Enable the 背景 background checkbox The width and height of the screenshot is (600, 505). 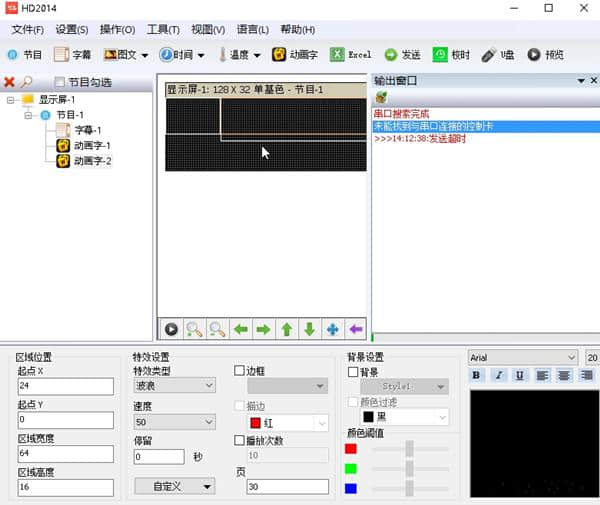(x=352, y=372)
